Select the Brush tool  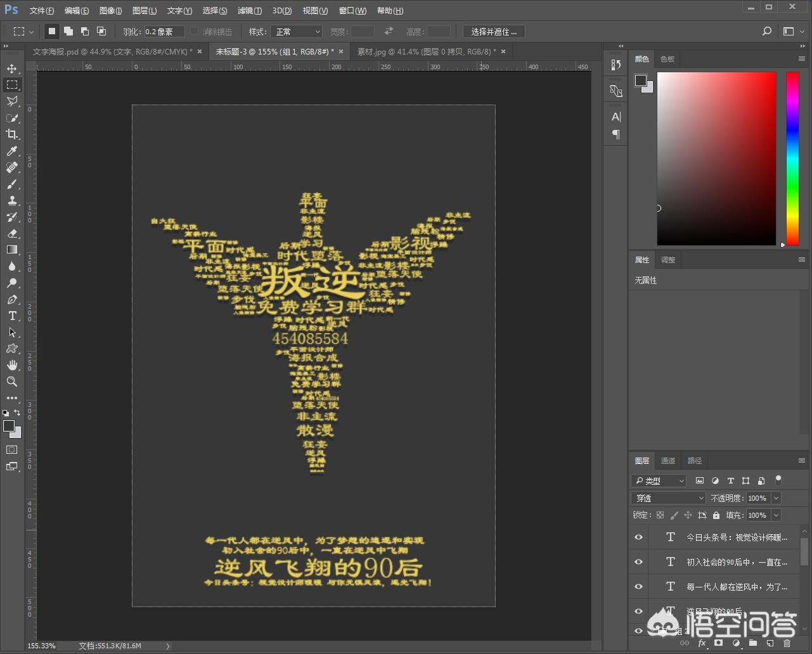[x=12, y=184]
